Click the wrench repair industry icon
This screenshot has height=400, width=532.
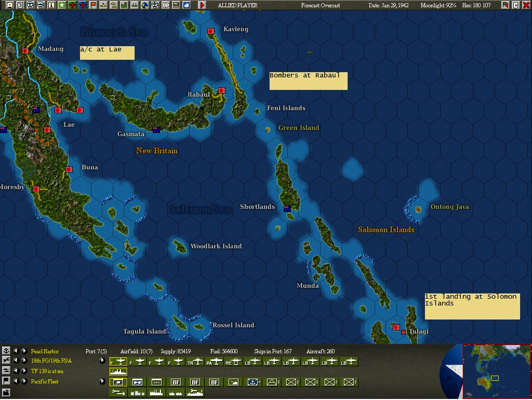(118, 393)
